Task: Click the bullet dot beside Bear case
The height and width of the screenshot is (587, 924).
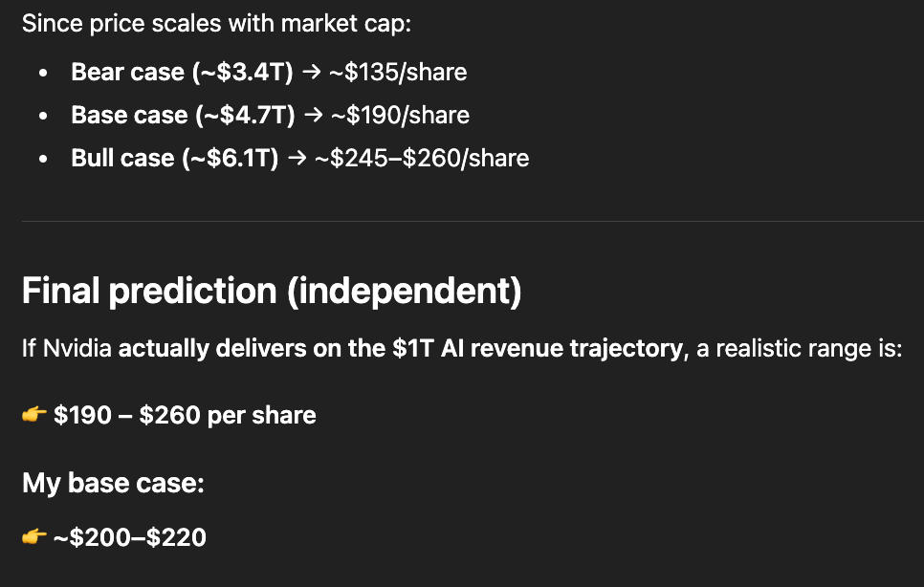Action: click(x=43, y=73)
